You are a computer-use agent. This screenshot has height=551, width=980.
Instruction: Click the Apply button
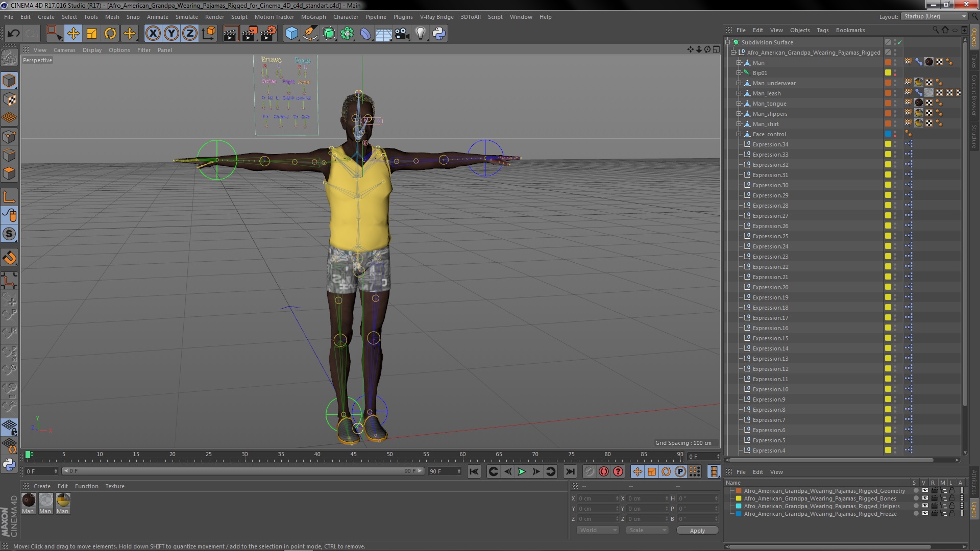697,531
